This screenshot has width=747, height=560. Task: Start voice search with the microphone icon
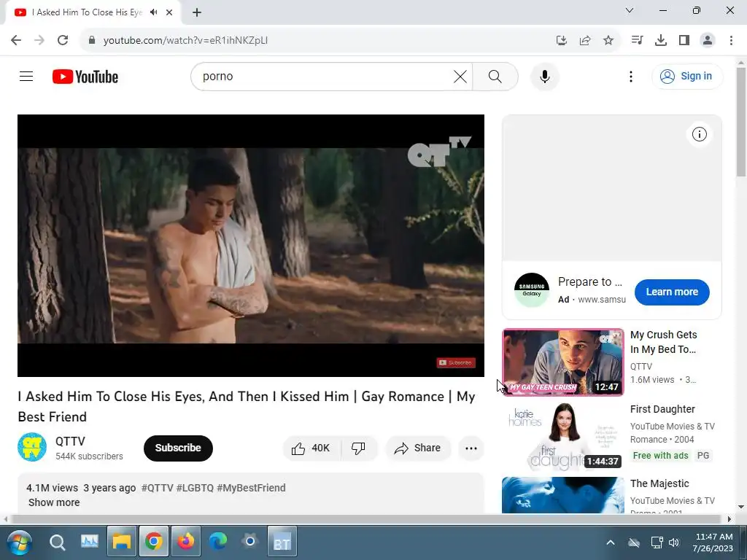pyautogui.click(x=544, y=76)
